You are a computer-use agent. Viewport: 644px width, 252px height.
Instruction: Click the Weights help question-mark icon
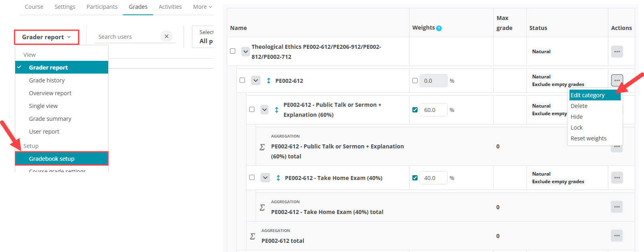click(439, 28)
